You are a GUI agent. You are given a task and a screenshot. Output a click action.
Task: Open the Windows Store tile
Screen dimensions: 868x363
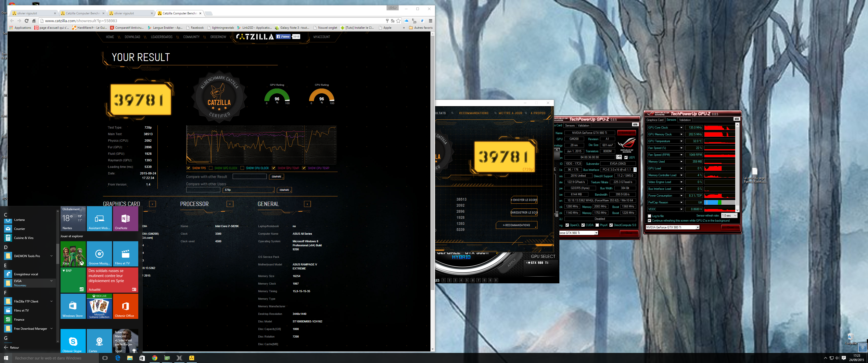point(73,307)
